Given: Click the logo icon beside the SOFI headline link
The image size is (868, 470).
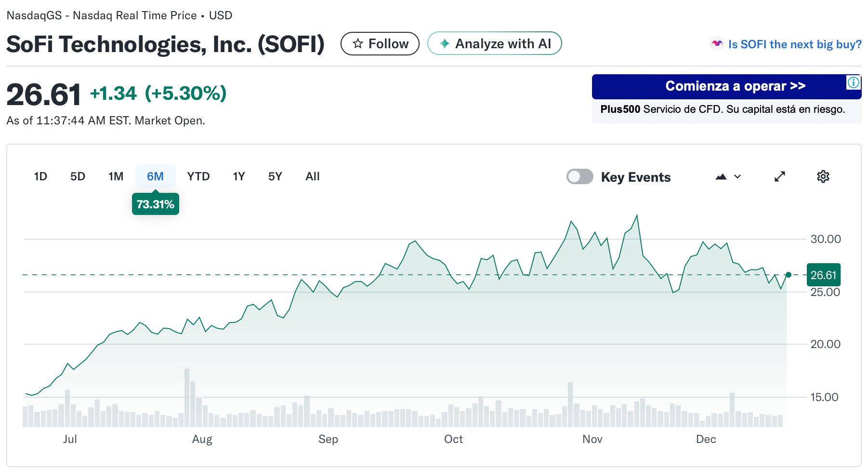Looking at the screenshot, I should (x=717, y=44).
